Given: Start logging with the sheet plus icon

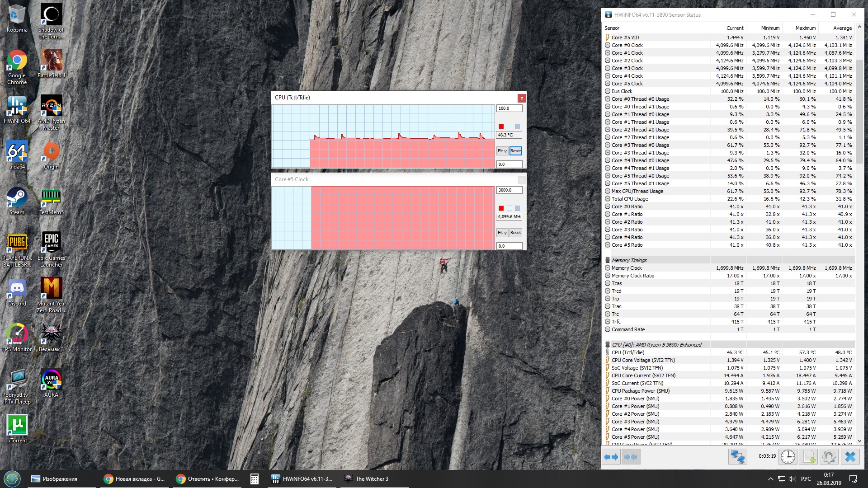Looking at the screenshot, I should pyautogui.click(x=809, y=457).
